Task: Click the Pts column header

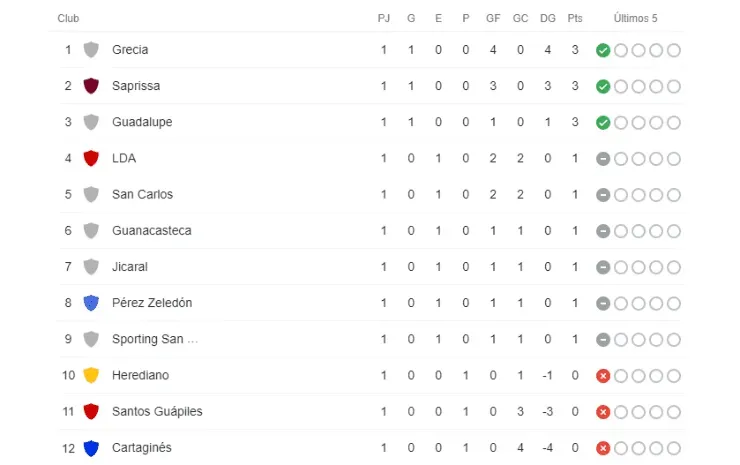Action: (x=574, y=18)
